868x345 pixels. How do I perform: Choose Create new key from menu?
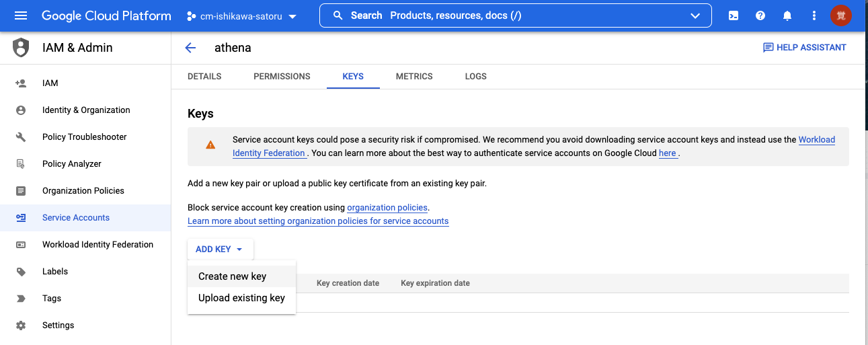point(241,276)
